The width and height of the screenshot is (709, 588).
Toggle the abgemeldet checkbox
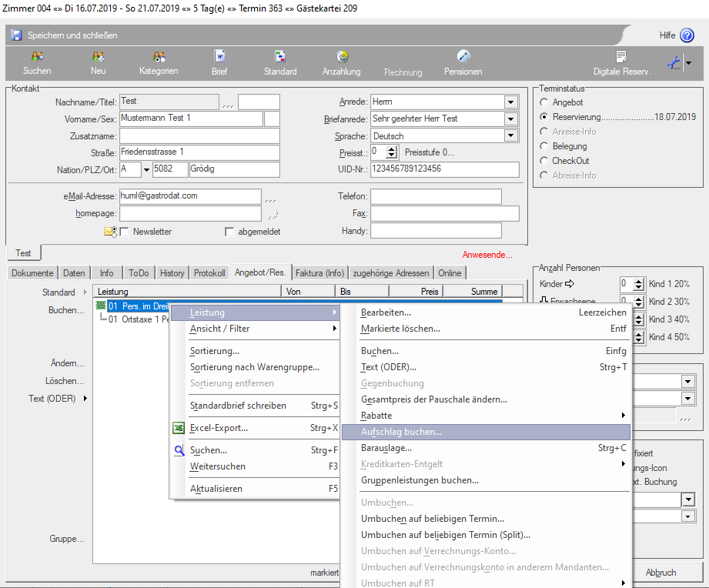[x=229, y=232]
